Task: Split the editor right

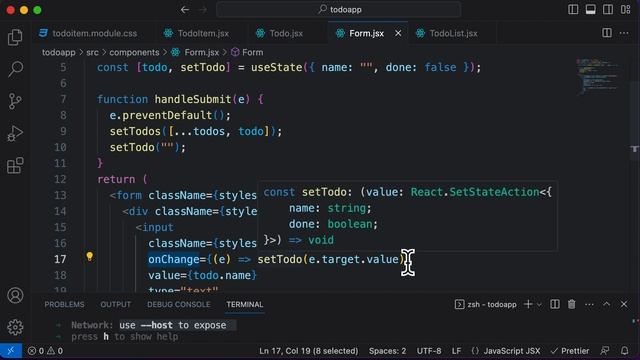Action: (x=607, y=33)
